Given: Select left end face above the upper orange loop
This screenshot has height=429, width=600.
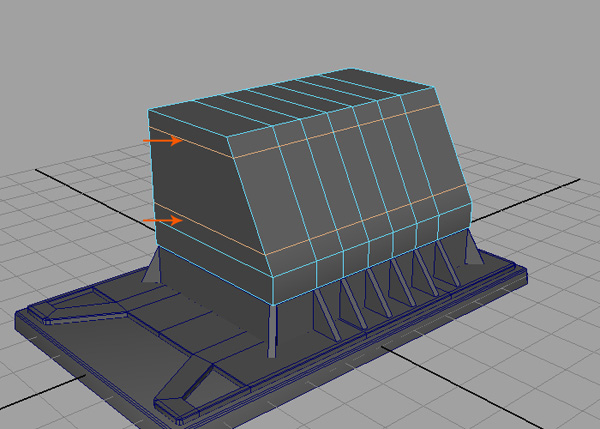Looking at the screenshot, I should (x=190, y=130).
